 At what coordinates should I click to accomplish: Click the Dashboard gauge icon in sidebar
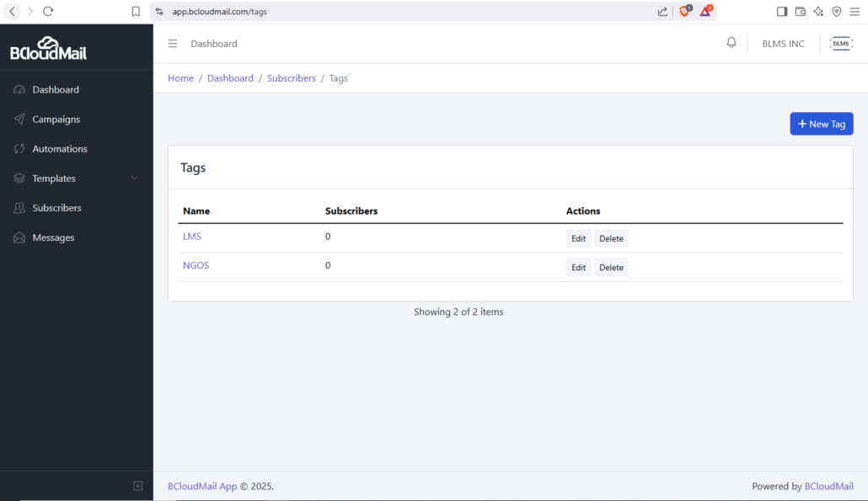(19, 89)
